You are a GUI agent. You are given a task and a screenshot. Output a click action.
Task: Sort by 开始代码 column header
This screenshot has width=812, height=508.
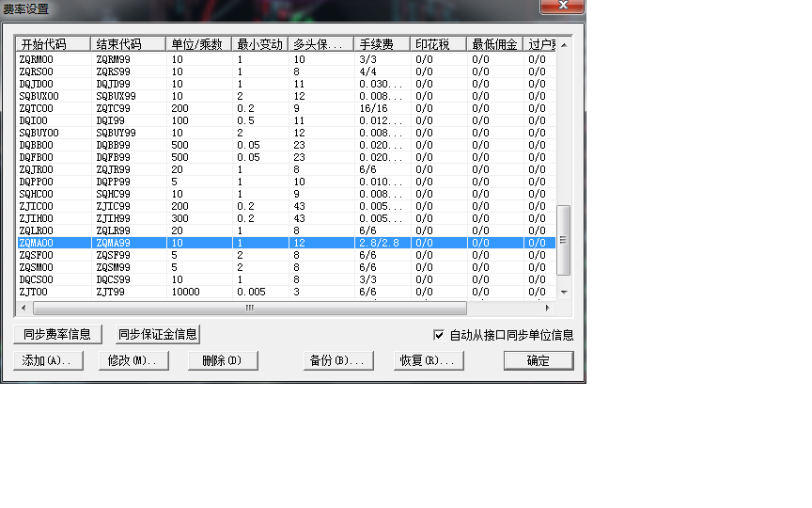coord(53,44)
